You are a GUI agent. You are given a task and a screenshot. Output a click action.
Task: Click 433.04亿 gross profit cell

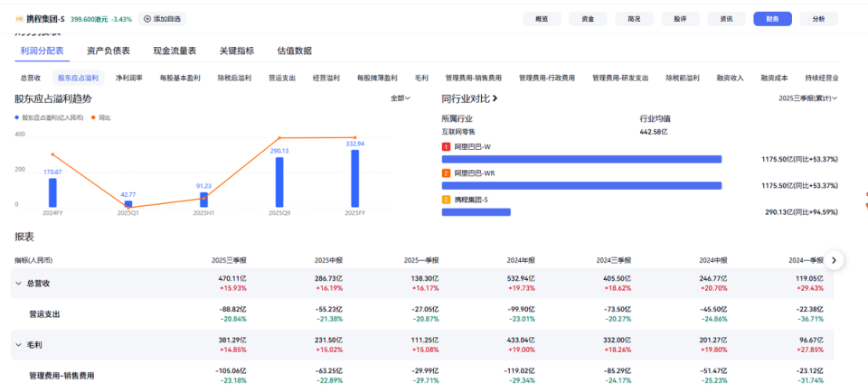click(x=521, y=340)
